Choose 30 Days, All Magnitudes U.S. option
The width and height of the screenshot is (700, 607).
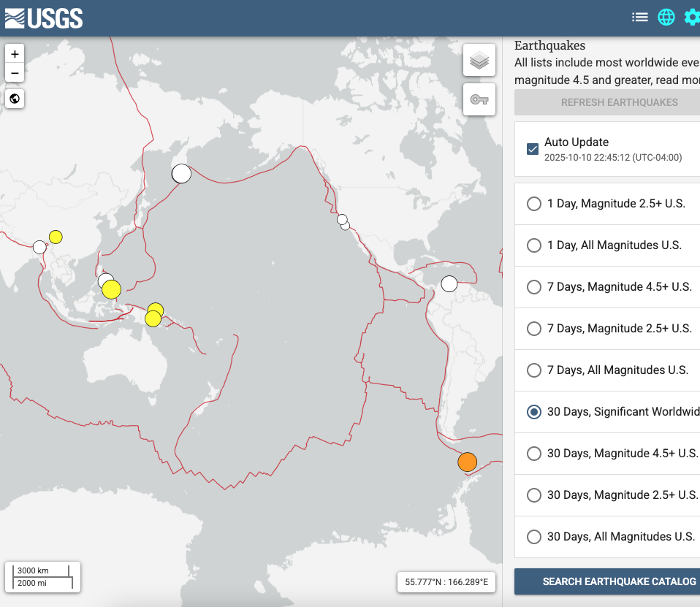click(x=534, y=537)
